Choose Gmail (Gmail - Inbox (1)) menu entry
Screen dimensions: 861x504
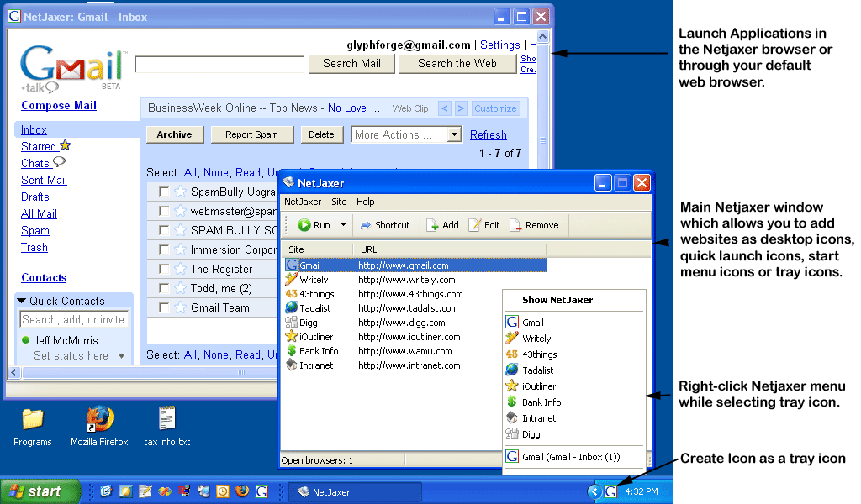pos(574,457)
